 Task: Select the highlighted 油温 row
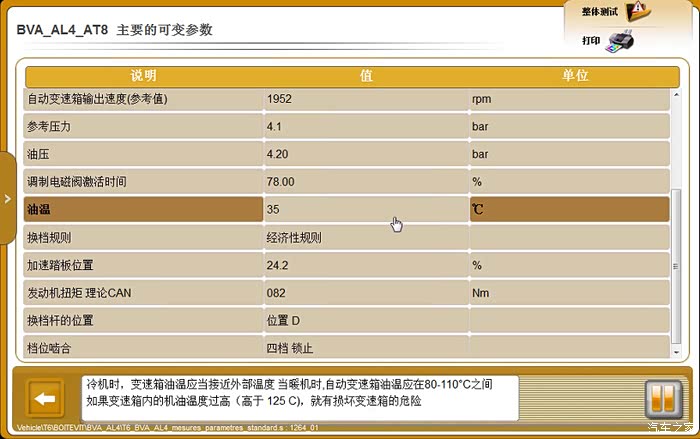[143, 210]
